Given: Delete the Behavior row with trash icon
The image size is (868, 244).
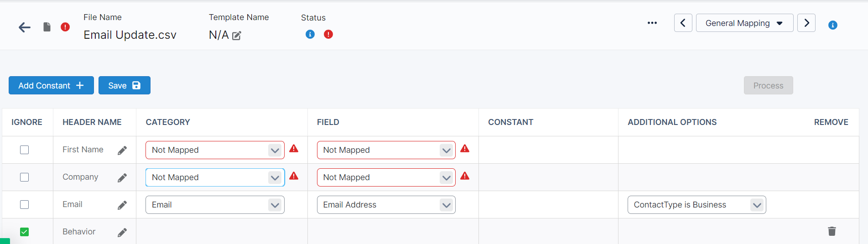Looking at the screenshot, I should click(832, 231).
